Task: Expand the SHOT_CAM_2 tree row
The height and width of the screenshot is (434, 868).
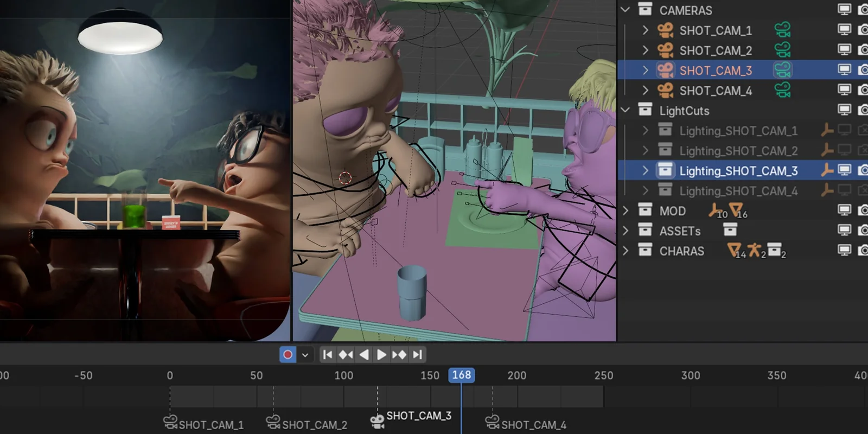Action: point(645,50)
